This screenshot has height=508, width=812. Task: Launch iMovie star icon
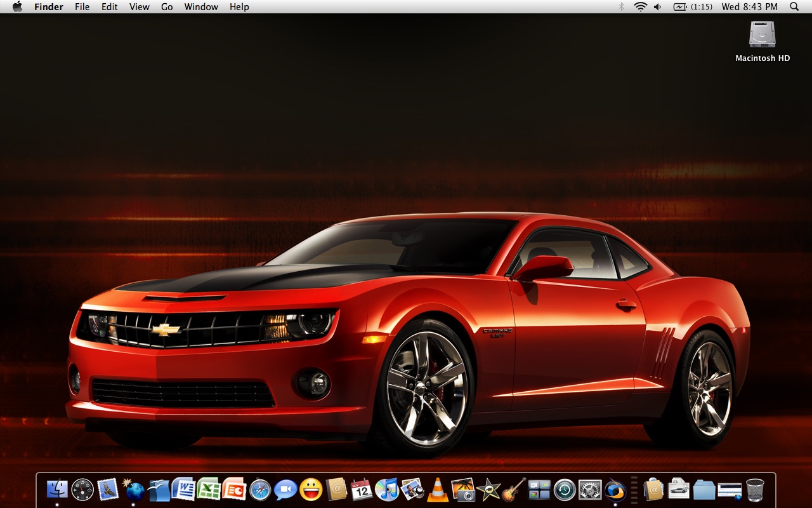[x=488, y=490]
